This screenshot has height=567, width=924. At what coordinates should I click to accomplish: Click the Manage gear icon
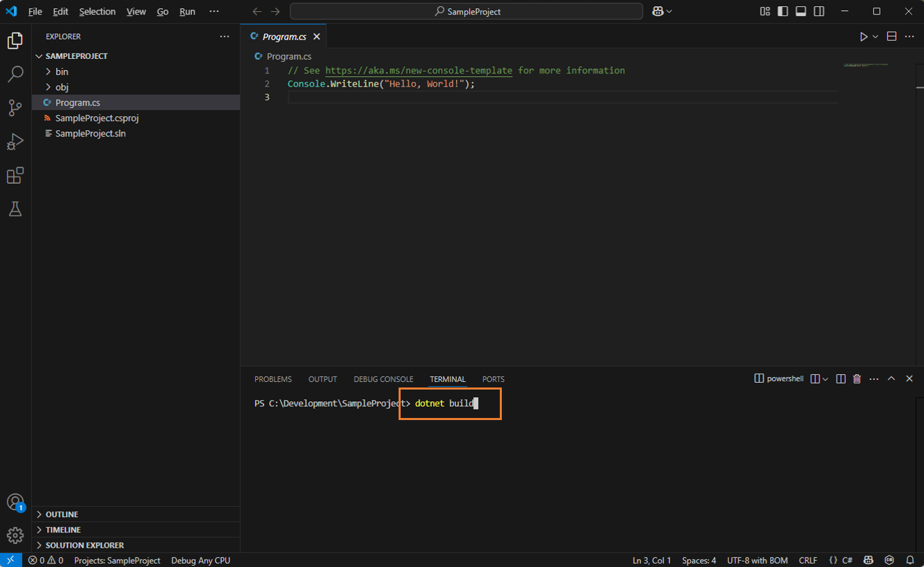(x=15, y=535)
